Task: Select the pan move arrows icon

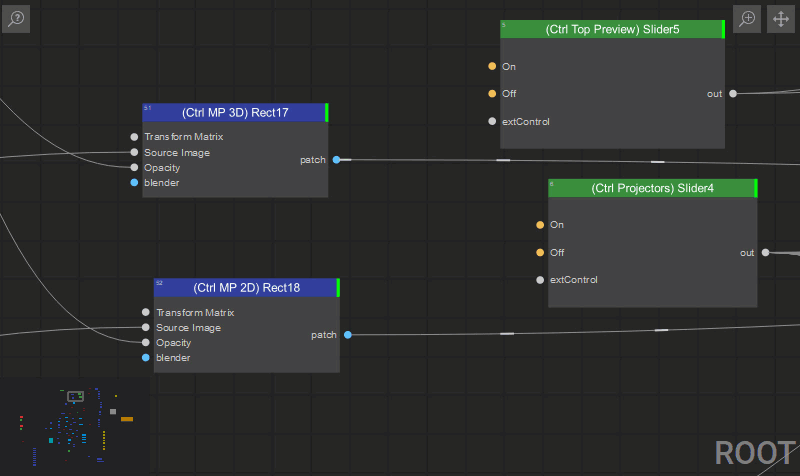Action: (x=781, y=19)
